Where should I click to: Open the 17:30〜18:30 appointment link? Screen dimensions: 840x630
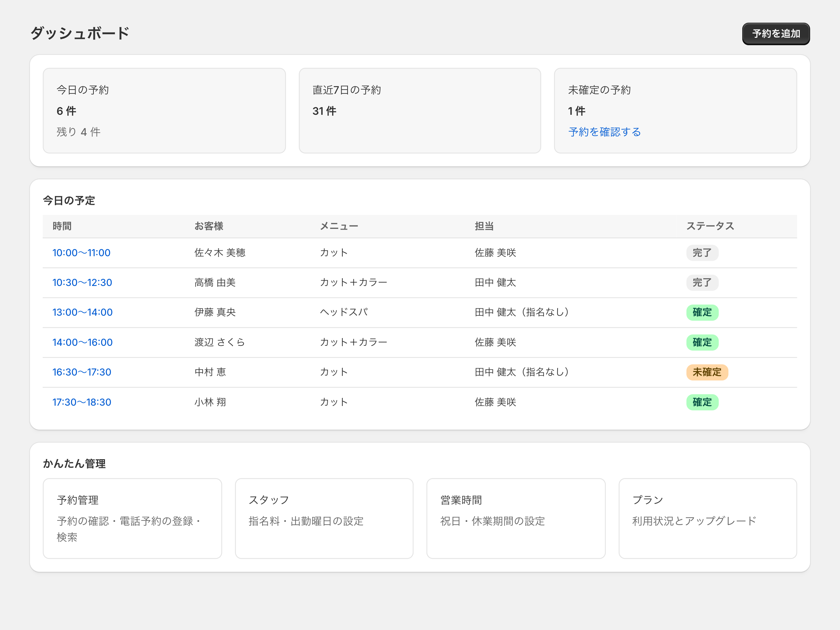(x=82, y=402)
